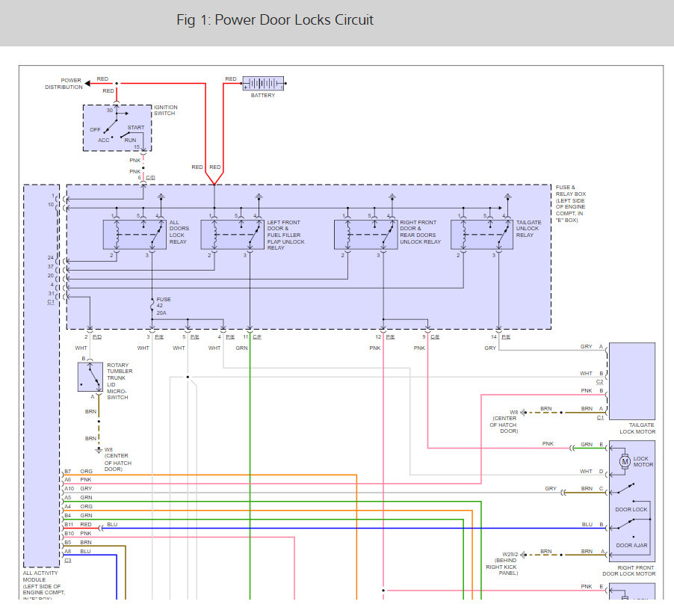Click the battery symbol

tap(262, 84)
